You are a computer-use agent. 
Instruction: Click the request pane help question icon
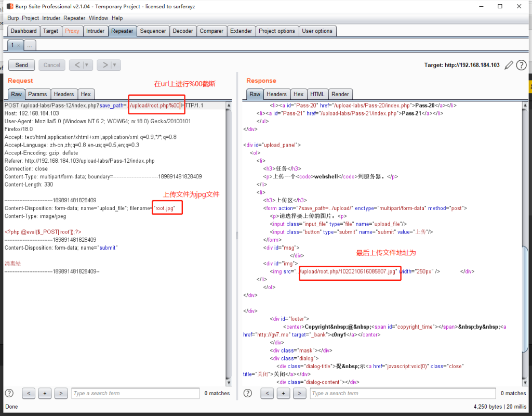[9, 393]
